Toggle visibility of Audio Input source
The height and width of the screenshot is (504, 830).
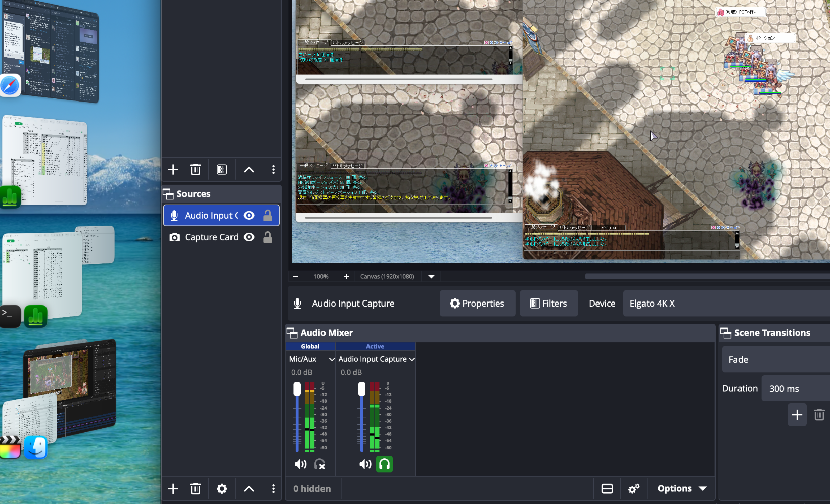pyautogui.click(x=249, y=216)
